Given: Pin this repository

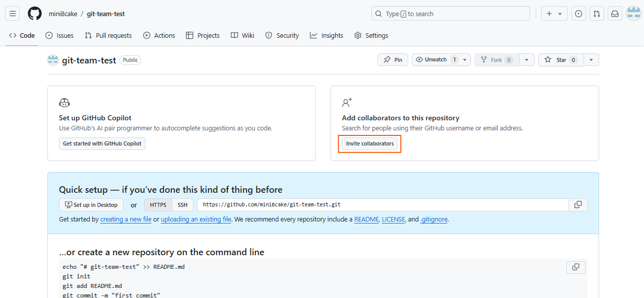Looking at the screenshot, I should [x=393, y=60].
